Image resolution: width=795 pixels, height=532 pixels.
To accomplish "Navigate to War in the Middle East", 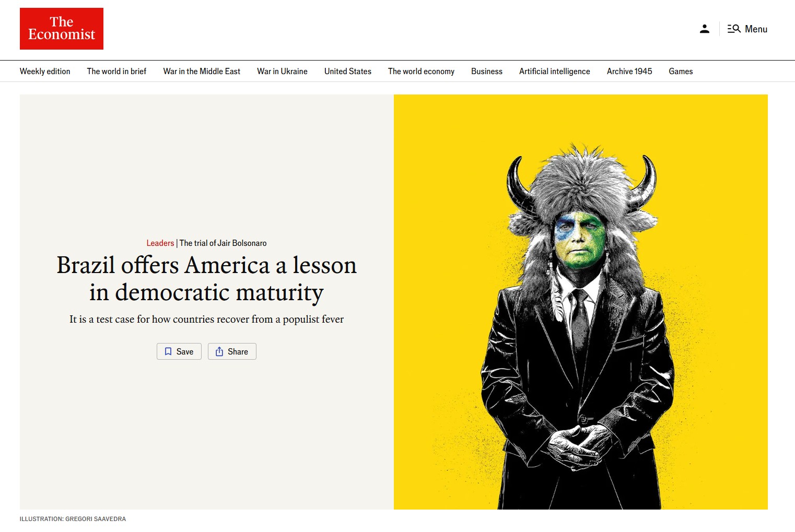I will (x=202, y=72).
